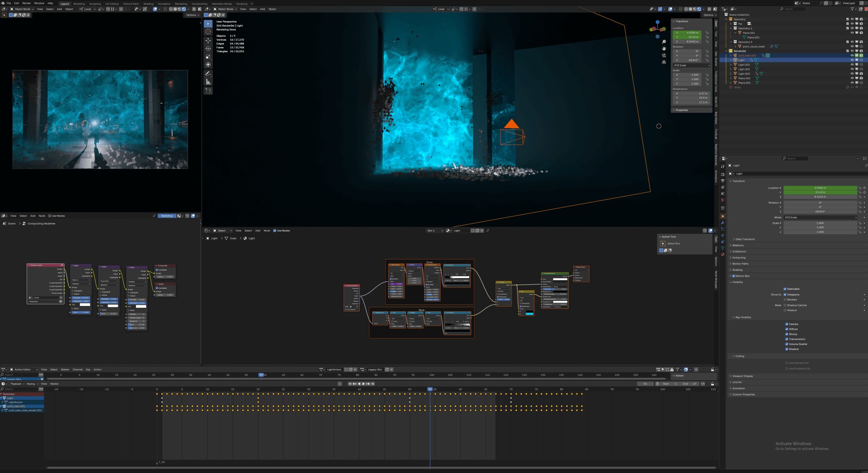Lock Location X in the viewport Transform panel
This screenshot has width=868, height=473.
pos(707,33)
